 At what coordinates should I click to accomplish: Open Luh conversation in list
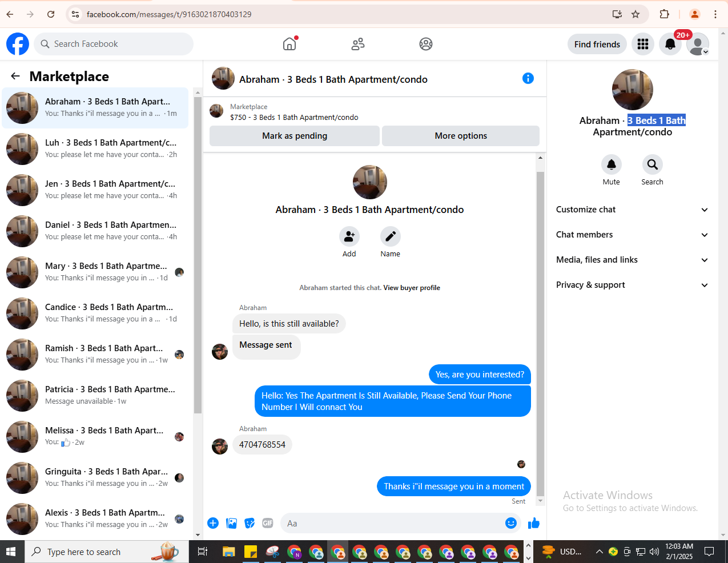click(95, 149)
